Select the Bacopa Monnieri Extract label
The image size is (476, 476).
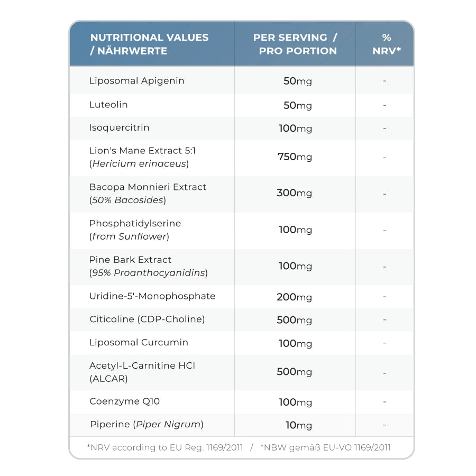click(x=148, y=187)
